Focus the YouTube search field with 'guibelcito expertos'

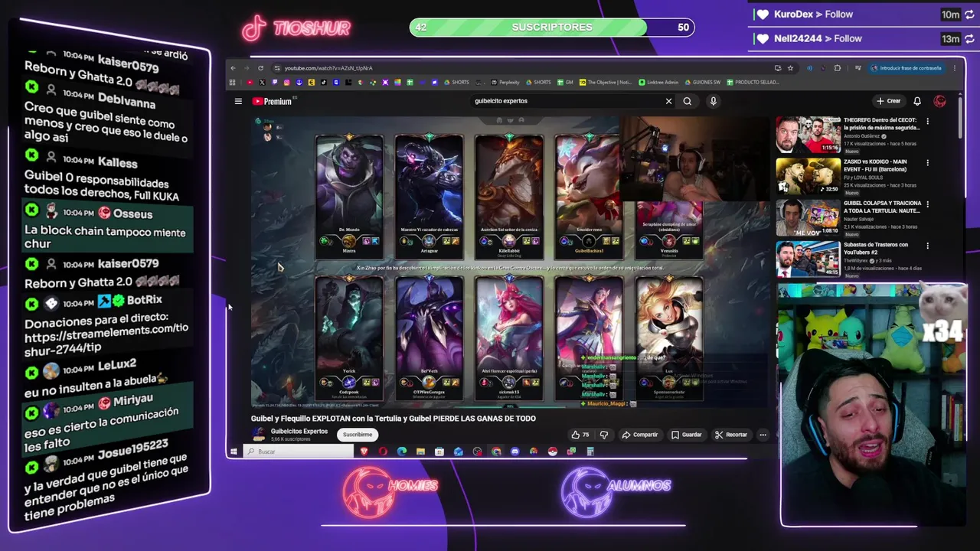pos(567,101)
